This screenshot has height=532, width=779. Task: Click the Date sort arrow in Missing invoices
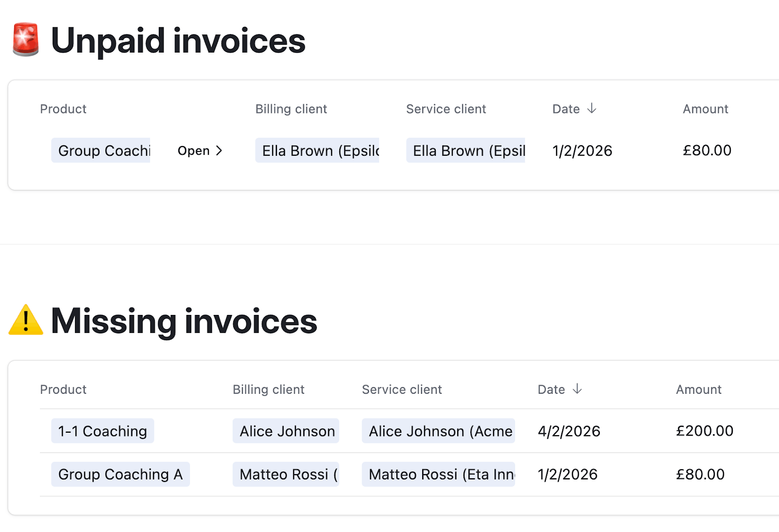click(x=578, y=389)
